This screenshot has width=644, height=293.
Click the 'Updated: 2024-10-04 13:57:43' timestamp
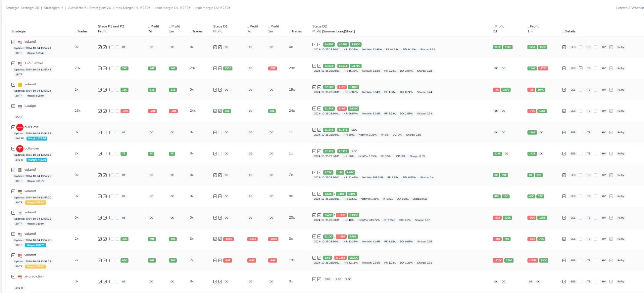coord(32,70)
